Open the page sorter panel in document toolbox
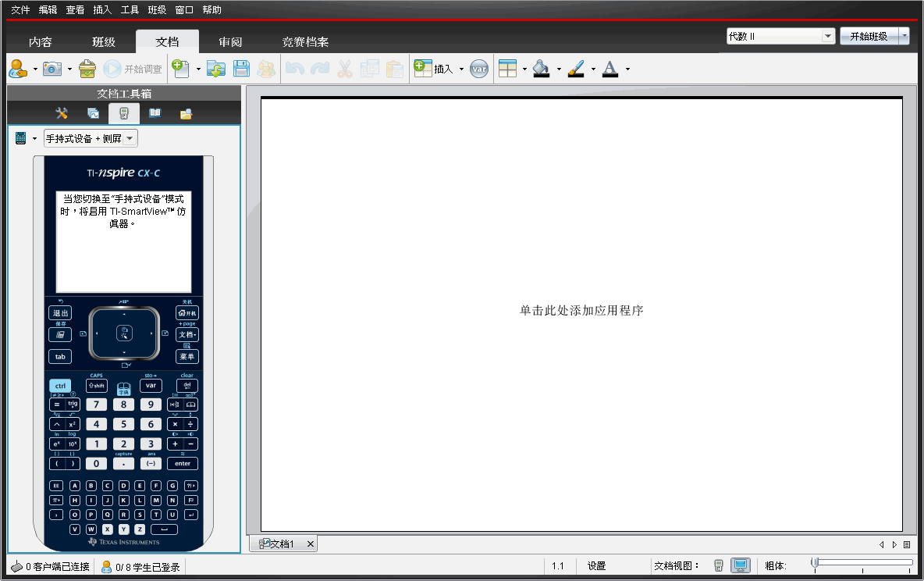 tap(93, 113)
